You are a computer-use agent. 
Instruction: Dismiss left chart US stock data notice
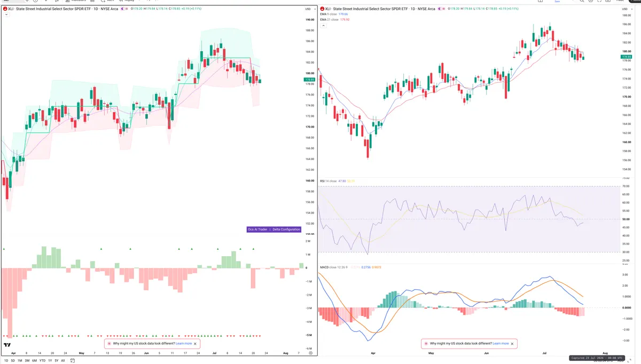click(x=196, y=344)
